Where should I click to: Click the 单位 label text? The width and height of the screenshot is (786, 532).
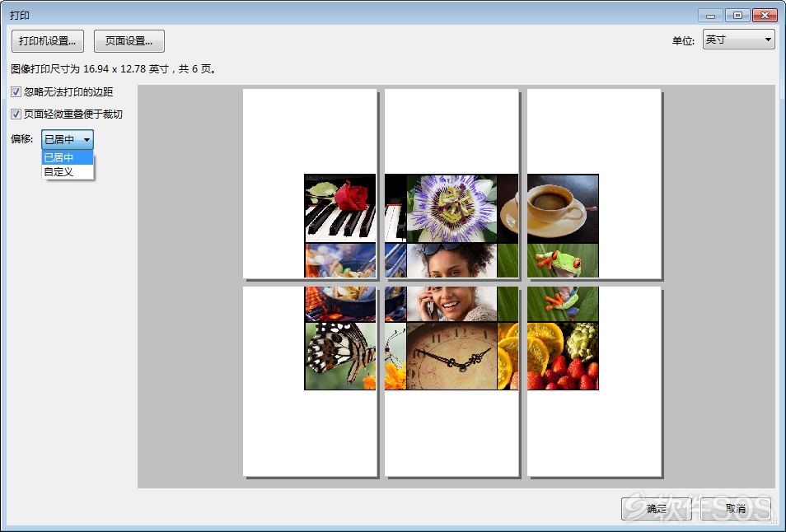[x=683, y=40]
